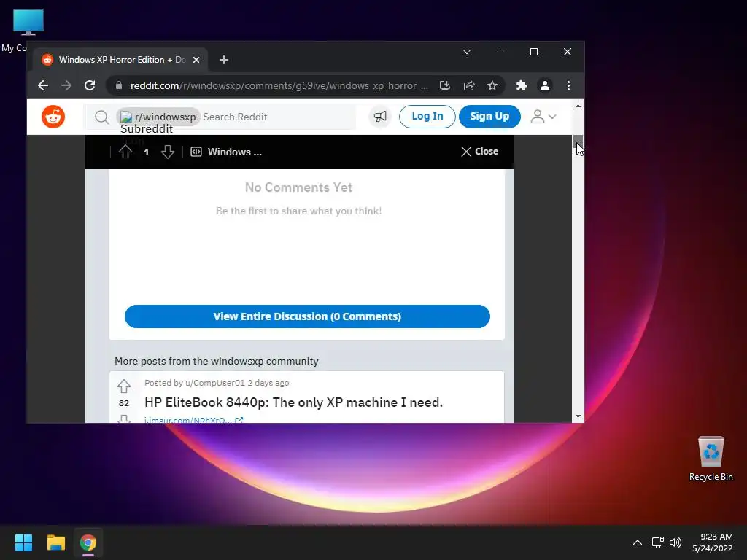The height and width of the screenshot is (560, 747).
Task: Click the Chrome taskbar icon
Action: pos(88,542)
